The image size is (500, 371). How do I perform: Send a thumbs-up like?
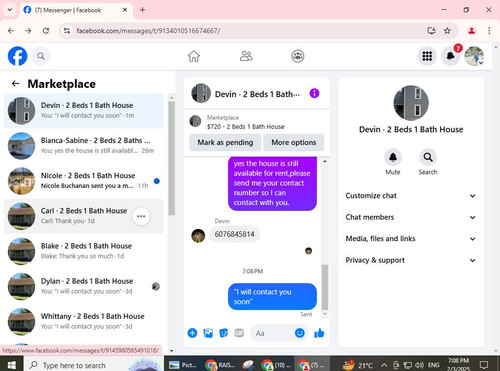319,333
